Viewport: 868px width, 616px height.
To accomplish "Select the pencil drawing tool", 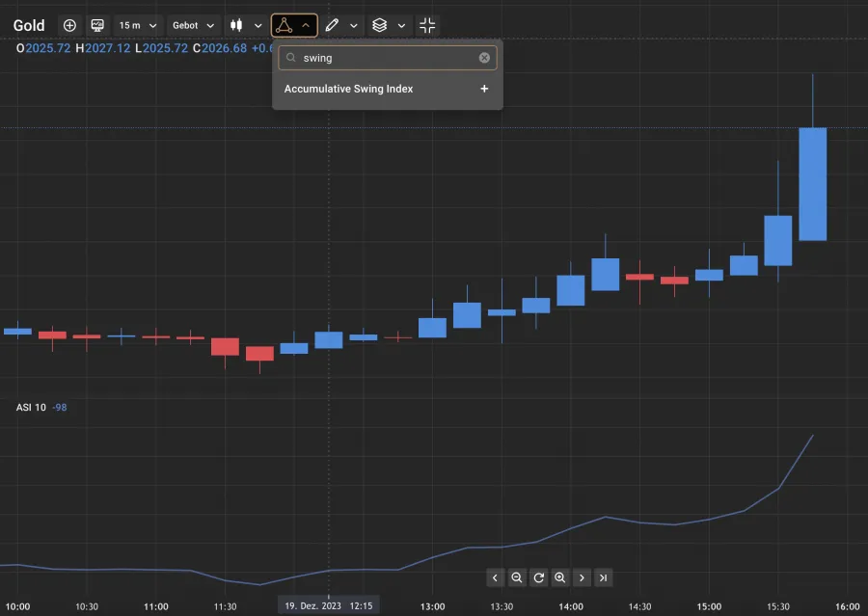I will pyautogui.click(x=331, y=25).
